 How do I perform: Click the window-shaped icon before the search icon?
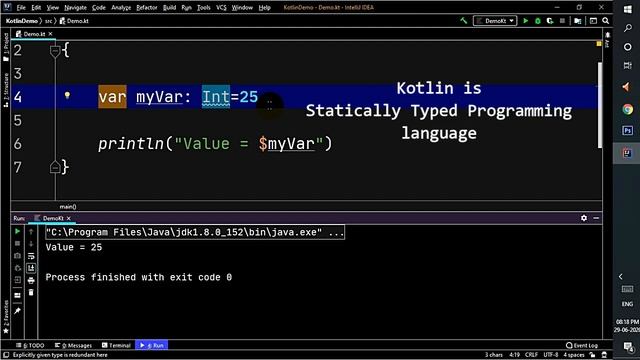coord(593,21)
